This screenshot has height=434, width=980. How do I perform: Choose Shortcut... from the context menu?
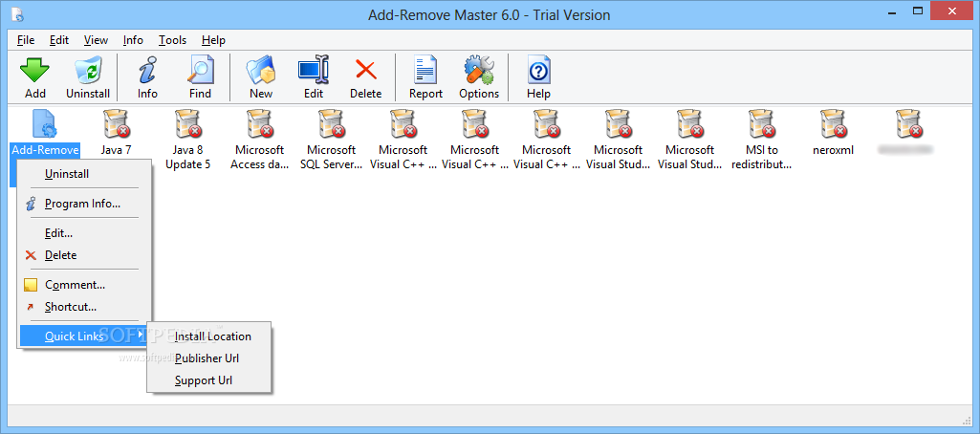coord(83,307)
